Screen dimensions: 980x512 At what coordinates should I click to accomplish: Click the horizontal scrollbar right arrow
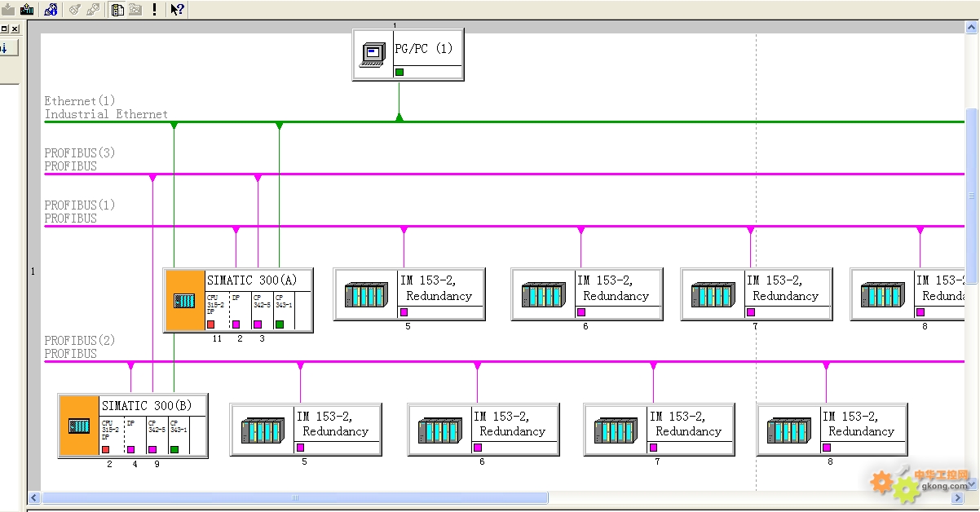pyautogui.click(x=959, y=497)
